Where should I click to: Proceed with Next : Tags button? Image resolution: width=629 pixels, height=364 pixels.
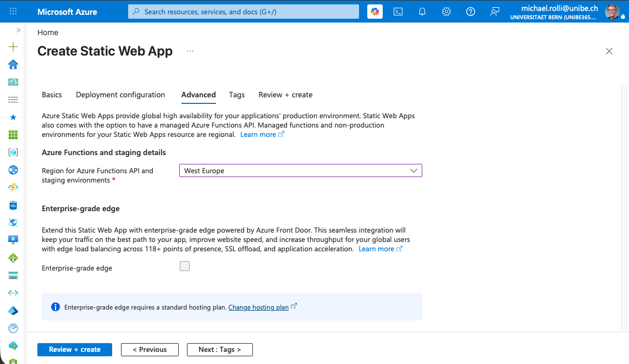[220, 350]
